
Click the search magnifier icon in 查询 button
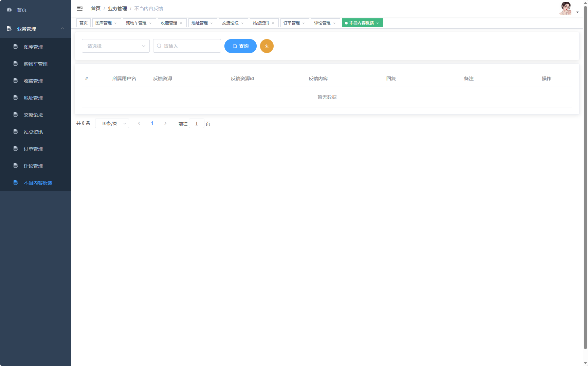pyautogui.click(x=235, y=46)
